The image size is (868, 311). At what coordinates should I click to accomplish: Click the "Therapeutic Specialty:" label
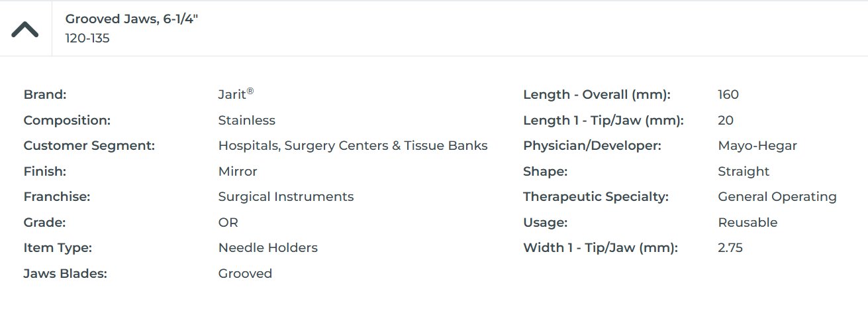point(596,197)
